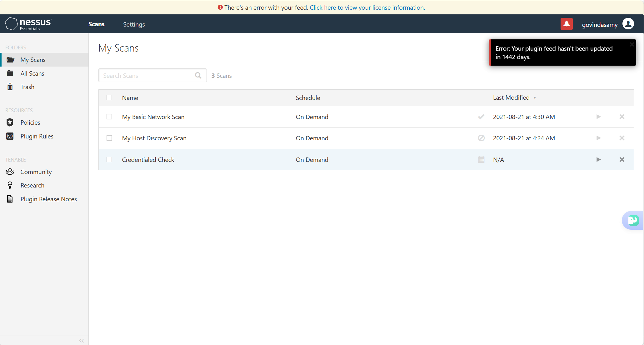This screenshot has width=644, height=345.
Task: Click the view license information link
Action: click(x=367, y=7)
